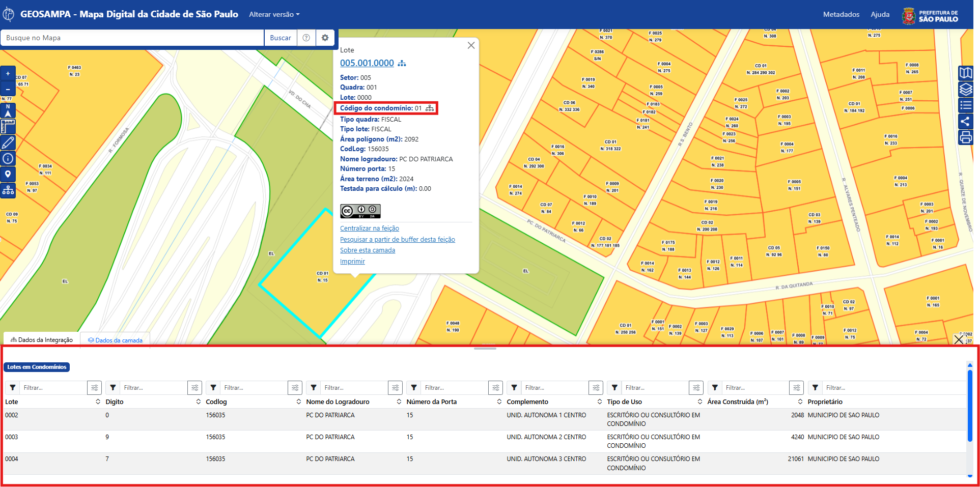Screen dimensions: 980x487
Task: Click the Prefeitura de São Paulo logo
Action: 930,16
